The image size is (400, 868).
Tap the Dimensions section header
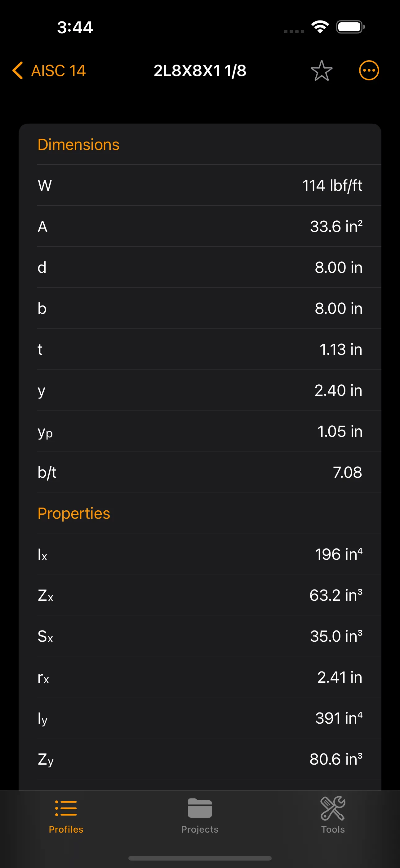point(78,145)
